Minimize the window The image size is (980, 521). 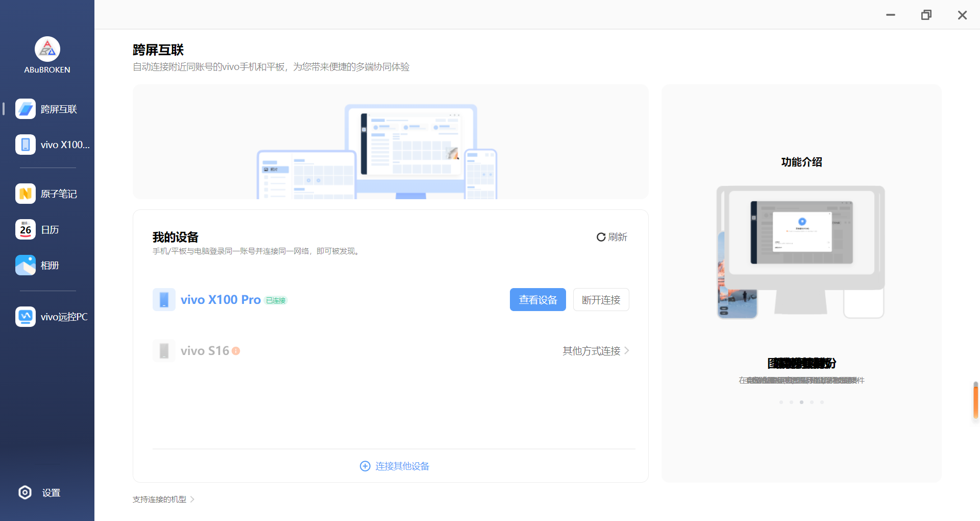[x=891, y=15]
